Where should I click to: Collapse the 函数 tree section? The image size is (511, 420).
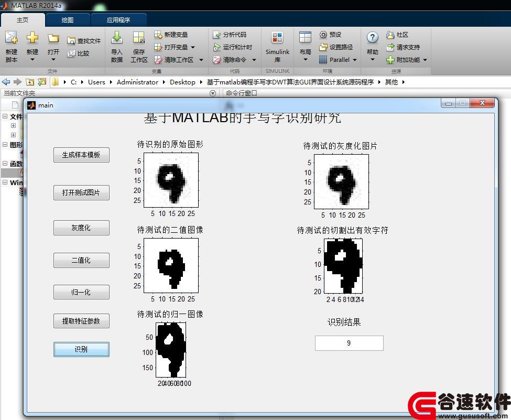pos(5,163)
